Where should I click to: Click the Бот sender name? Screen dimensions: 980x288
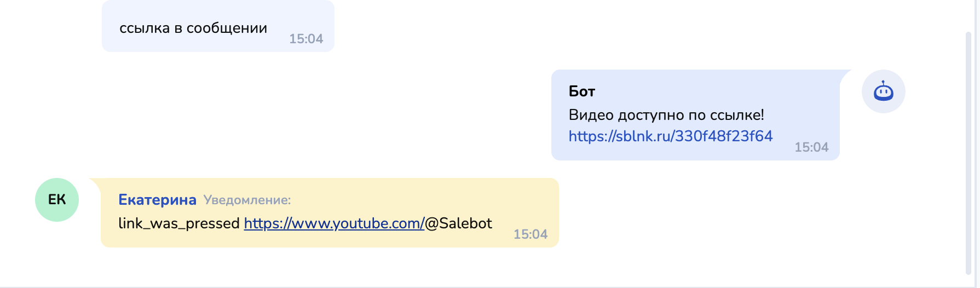[581, 91]
